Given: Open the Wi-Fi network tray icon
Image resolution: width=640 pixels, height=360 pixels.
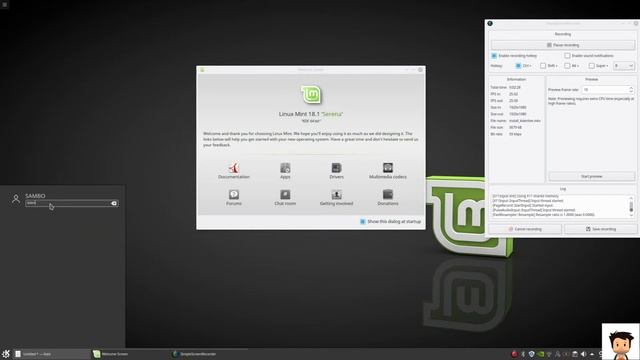Looking at the screenshot, I should (549, 354).
